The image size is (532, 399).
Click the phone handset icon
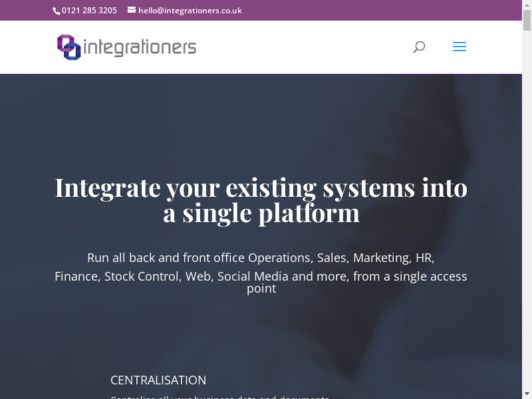coord(57,11)
